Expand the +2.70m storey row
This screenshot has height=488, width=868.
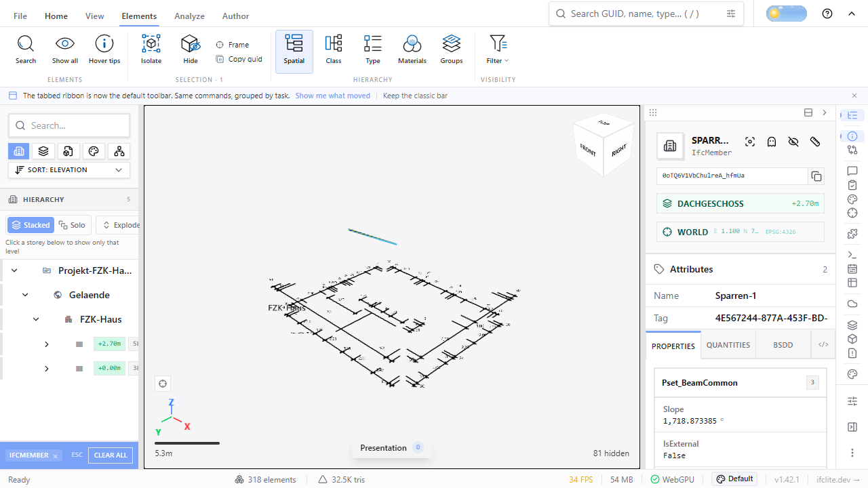pos(46,344)
